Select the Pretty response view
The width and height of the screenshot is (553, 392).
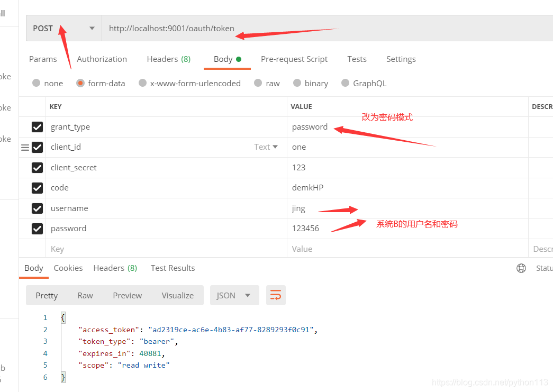click(x=47, y=295)
